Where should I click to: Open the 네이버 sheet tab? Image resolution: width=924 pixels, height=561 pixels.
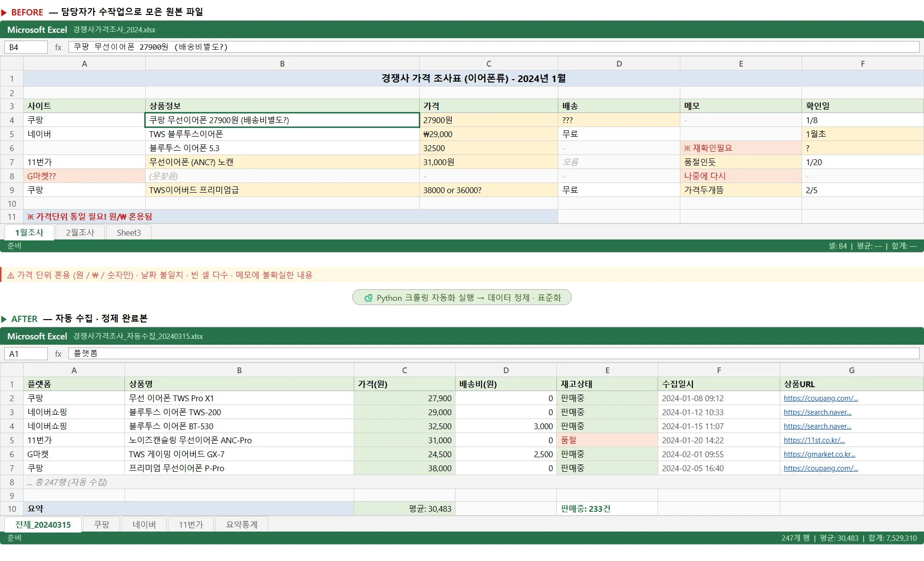point(144,524)
